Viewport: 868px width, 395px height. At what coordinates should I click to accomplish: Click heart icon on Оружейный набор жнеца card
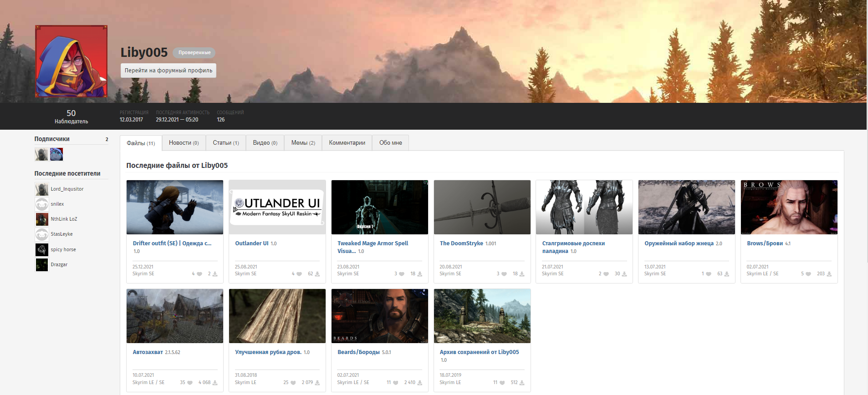coord(709,274)
